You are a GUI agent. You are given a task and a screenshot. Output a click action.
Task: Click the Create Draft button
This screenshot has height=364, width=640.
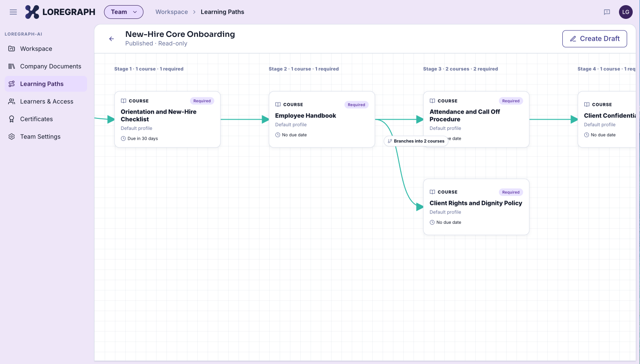pyautogui.click(x=595, y=39)
